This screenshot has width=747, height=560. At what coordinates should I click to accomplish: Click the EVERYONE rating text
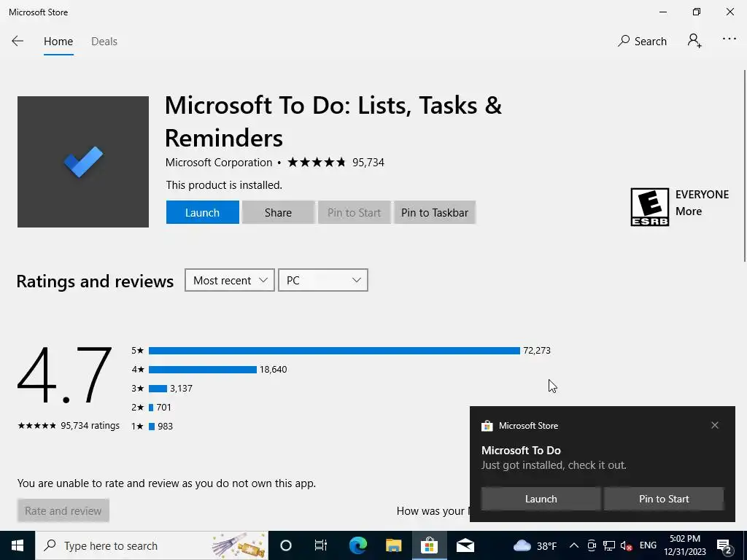[703, 194]
